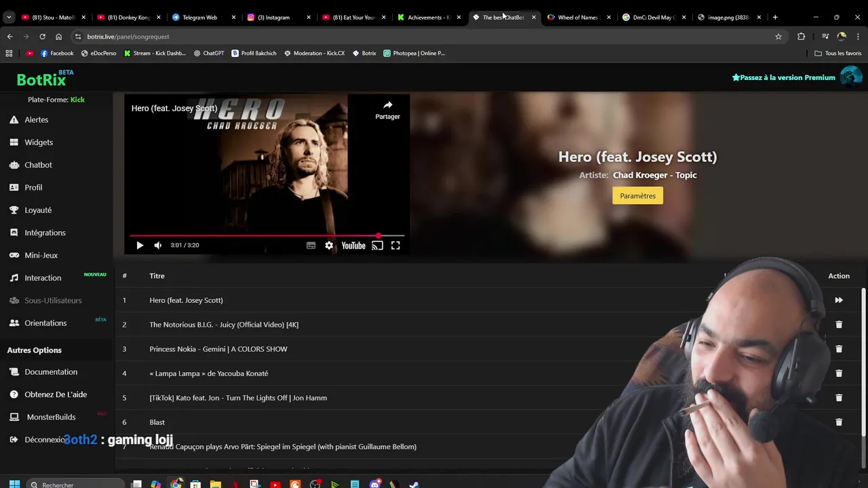Open the Windows Start menu
Screen dimensions: 868x488
(x=14, y=485)
